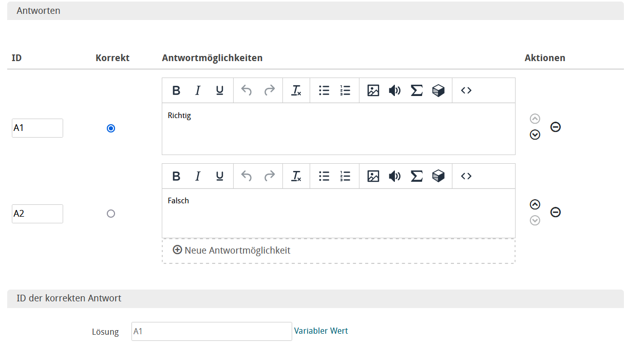This screenshot has height=364, width=627.
Task: Insert 3D object in Falsch answer editor
Action: point(438,177)
